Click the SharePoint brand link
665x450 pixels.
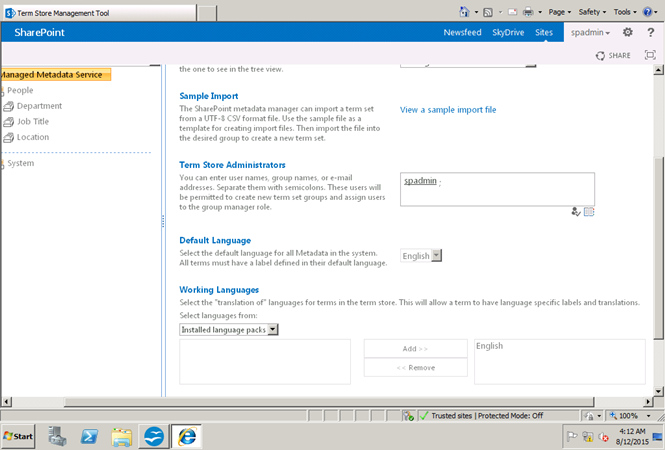[x=39, y=32]
